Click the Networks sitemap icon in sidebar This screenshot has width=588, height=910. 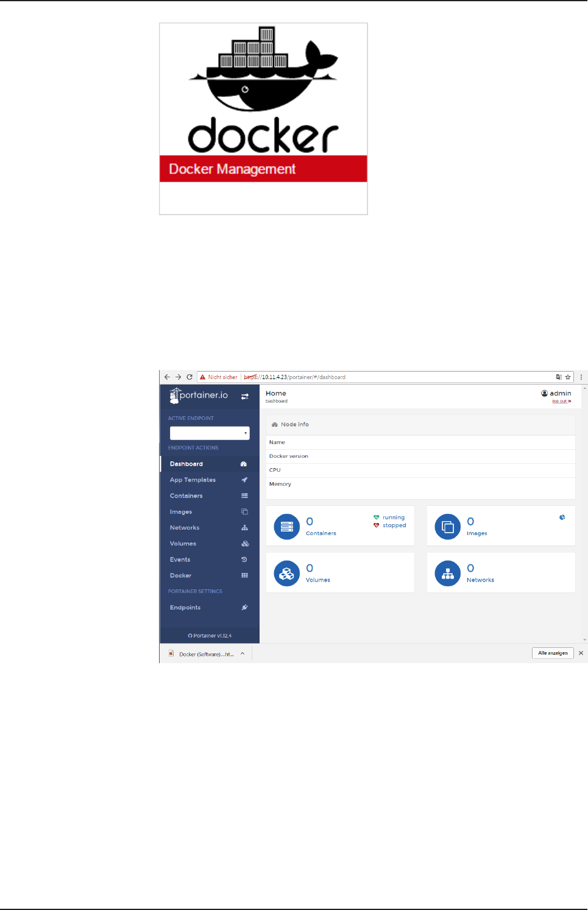(x=244, y=527)
